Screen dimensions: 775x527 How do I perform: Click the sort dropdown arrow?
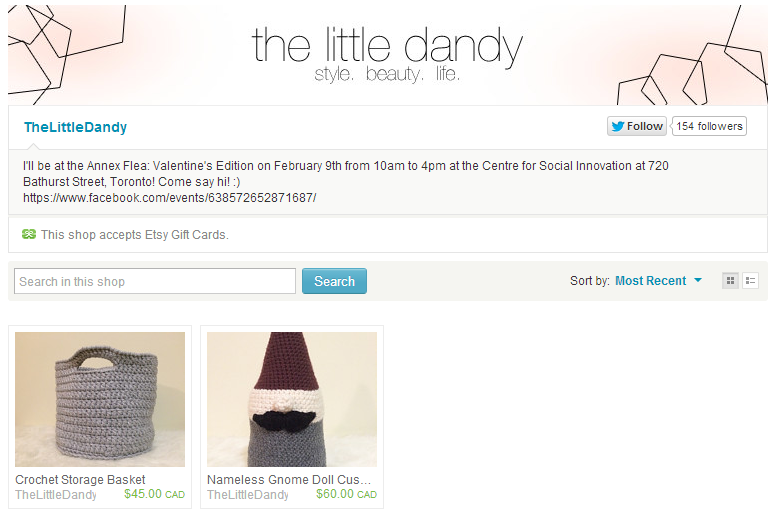click(698, 280)
